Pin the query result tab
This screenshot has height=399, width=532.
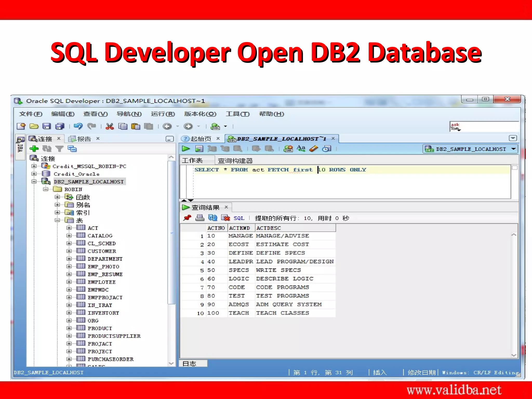coord(187,218)
